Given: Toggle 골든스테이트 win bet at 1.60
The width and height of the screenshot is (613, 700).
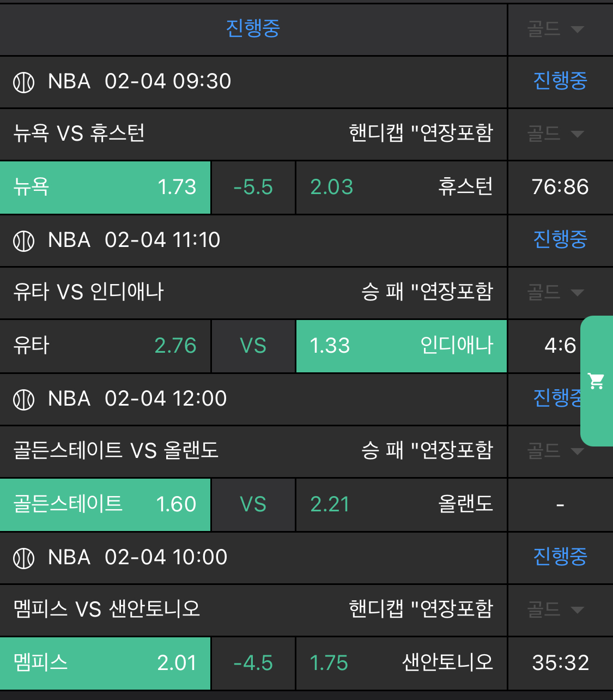Looking at the screenshot, I should tap(105, 504).
